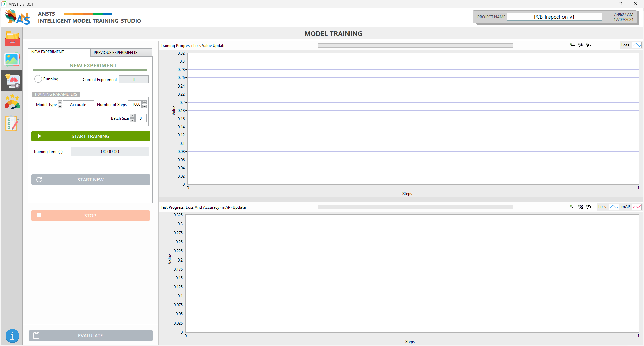Click EVALUATE button

91,336
